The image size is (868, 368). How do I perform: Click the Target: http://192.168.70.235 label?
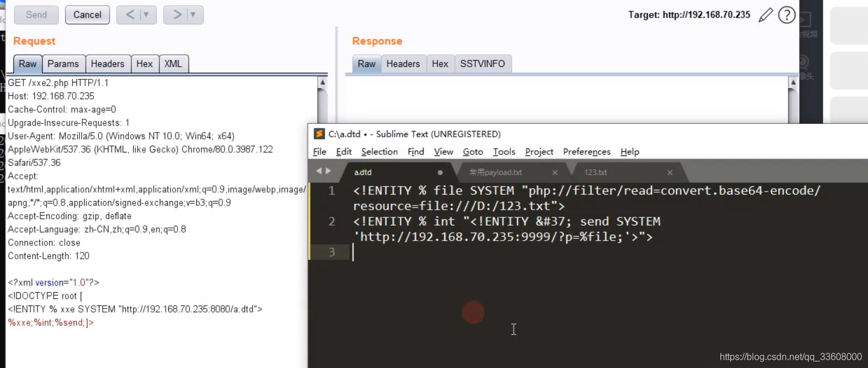click(689, 15)
